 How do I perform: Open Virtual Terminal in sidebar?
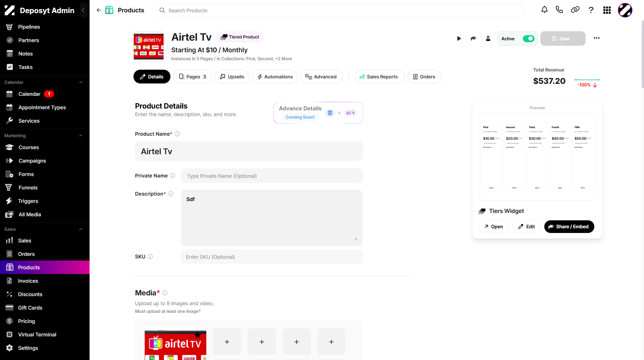point(45,335)
